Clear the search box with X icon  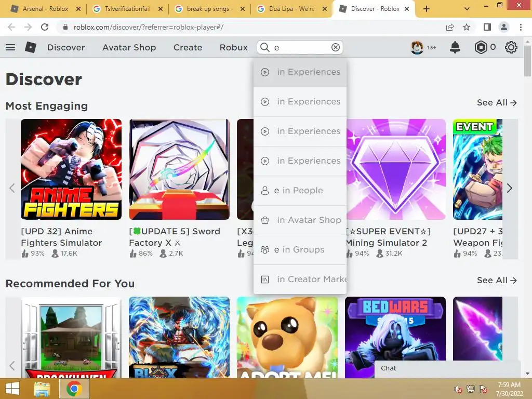[335, 47]
